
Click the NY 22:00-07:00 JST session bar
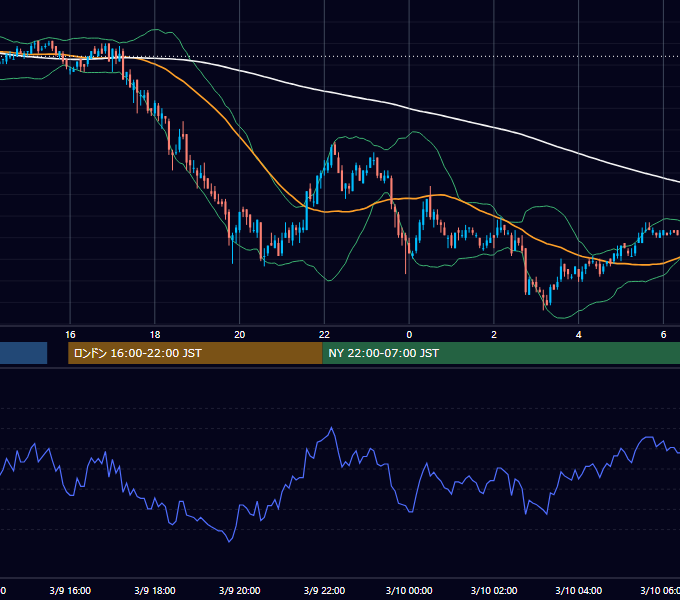501,353
